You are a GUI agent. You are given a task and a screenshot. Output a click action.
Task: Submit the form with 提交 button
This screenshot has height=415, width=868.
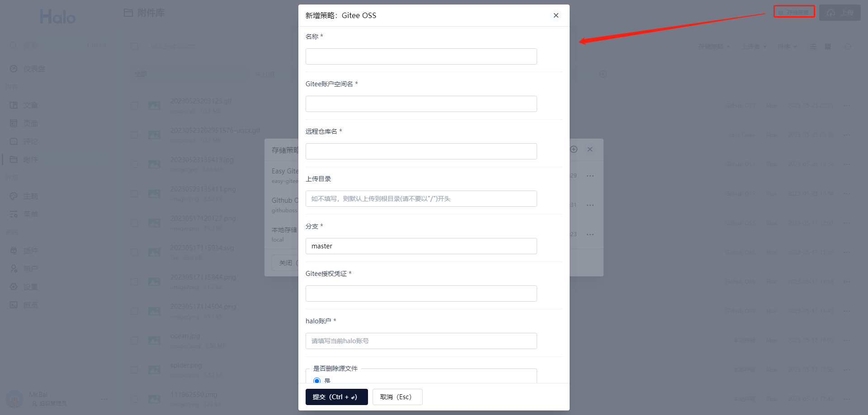pos(337,397)
